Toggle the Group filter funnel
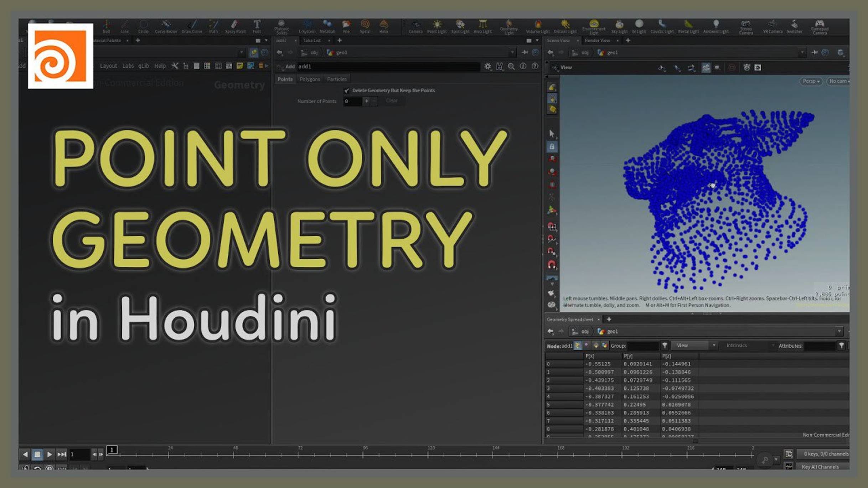The image size is (868, 488). click(x=665, y=346)
